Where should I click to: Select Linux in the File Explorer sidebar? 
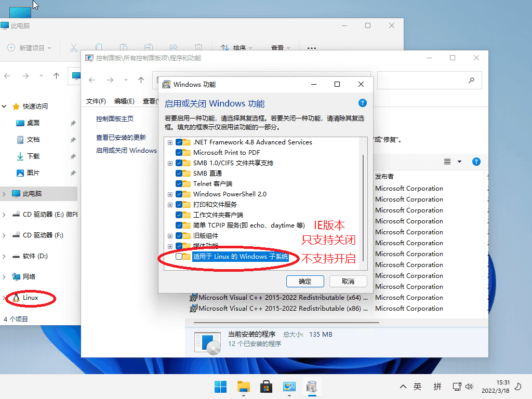[30, 299]
